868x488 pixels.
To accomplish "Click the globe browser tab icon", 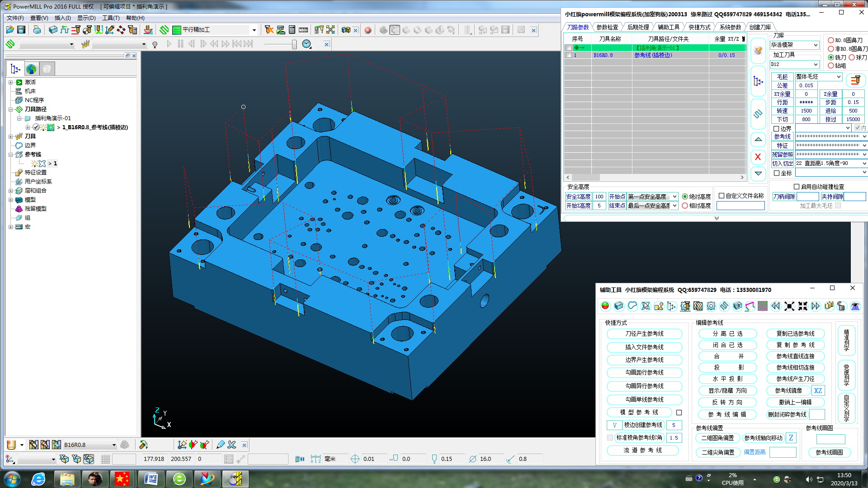I will coord(31,69).
